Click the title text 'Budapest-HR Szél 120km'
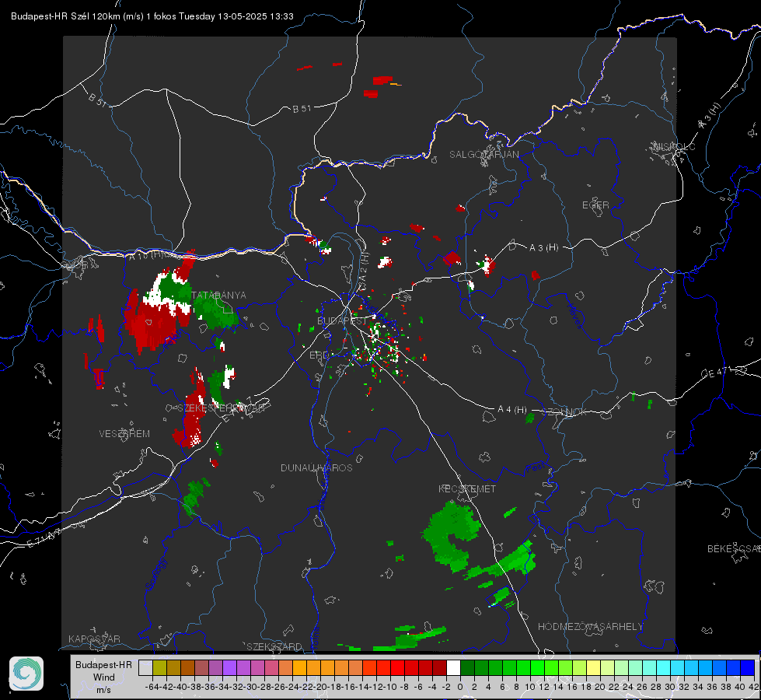 [65, 16]
